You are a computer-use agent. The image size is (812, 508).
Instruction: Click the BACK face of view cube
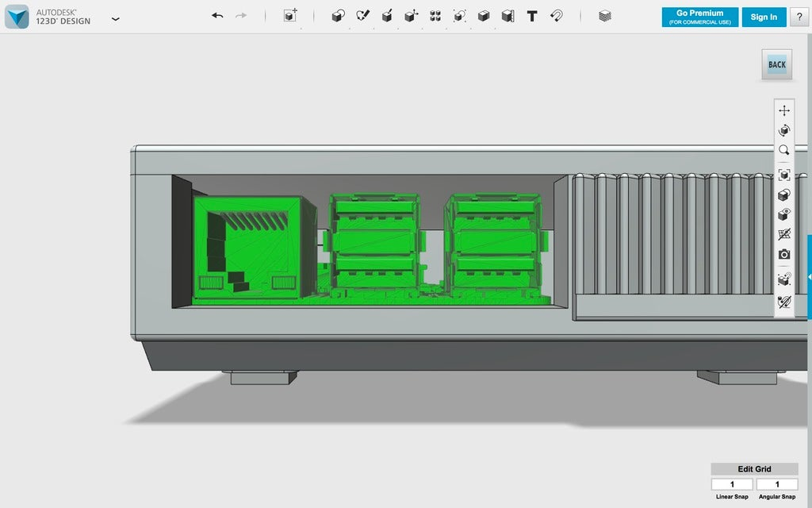pos(777,64)
